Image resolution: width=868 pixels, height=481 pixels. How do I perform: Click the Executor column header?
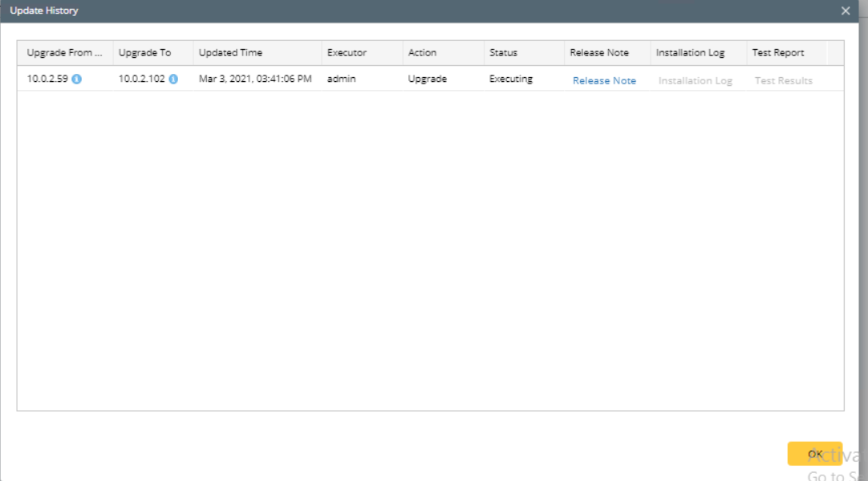coord(362,53)
